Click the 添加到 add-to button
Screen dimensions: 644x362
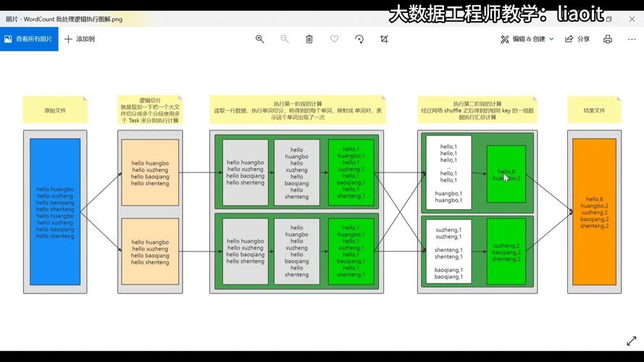(x=80, y=39)
